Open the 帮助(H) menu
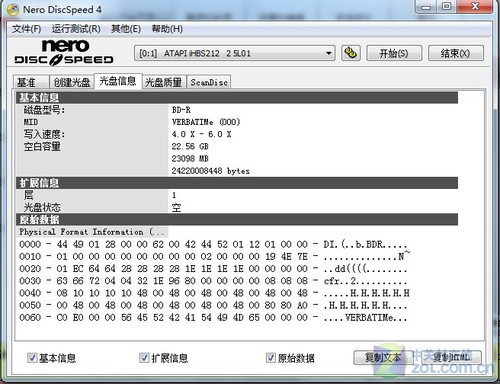500x384 pixels. click(x=167, y=29)
